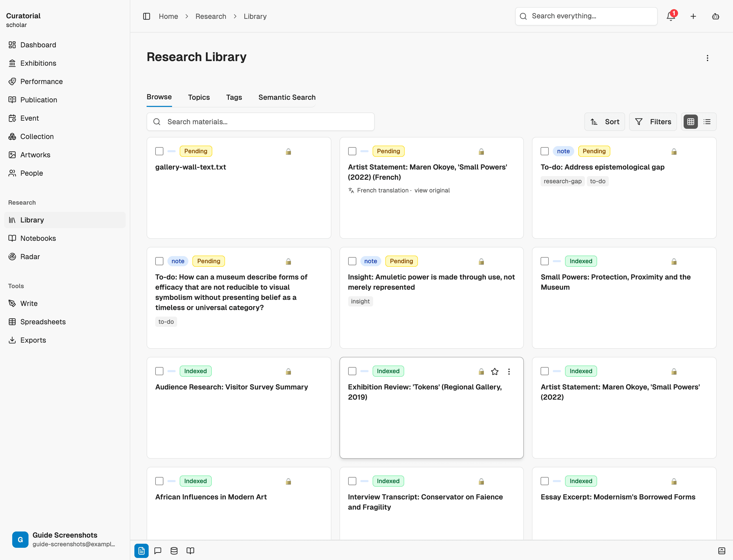
Task: Toggle the sidebar panel icon
Action: click(x=147, y=16)
